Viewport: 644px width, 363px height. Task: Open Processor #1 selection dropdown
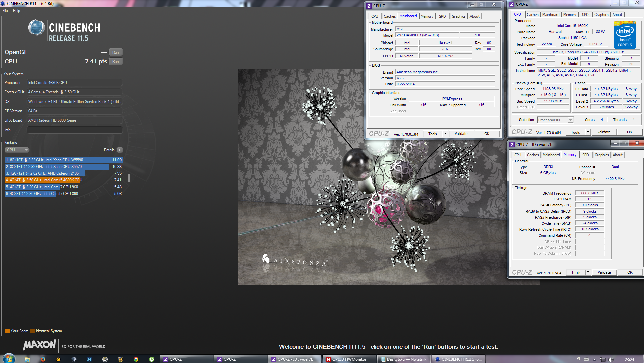coord(555,120)
